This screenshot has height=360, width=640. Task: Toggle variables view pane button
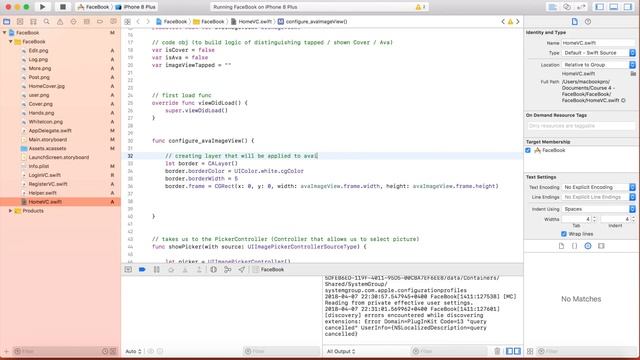(x=509, y=351)
